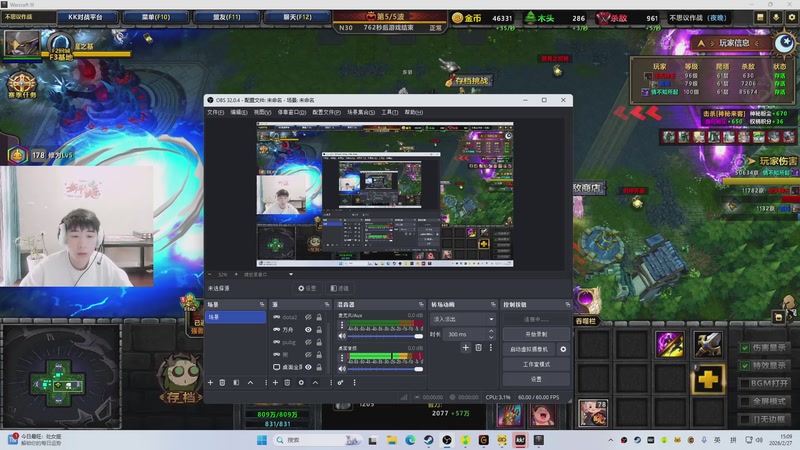Open preview scaling dropdown under the preview

(x=268, y=274)
